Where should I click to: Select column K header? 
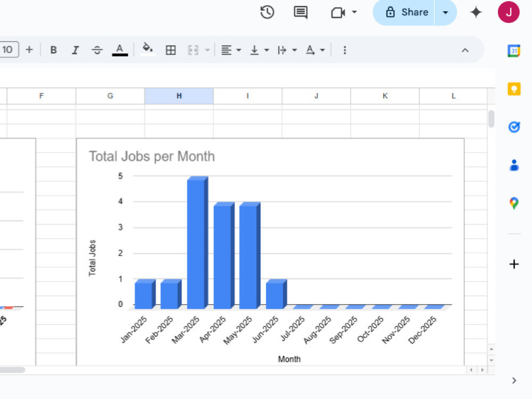point(385,96)
